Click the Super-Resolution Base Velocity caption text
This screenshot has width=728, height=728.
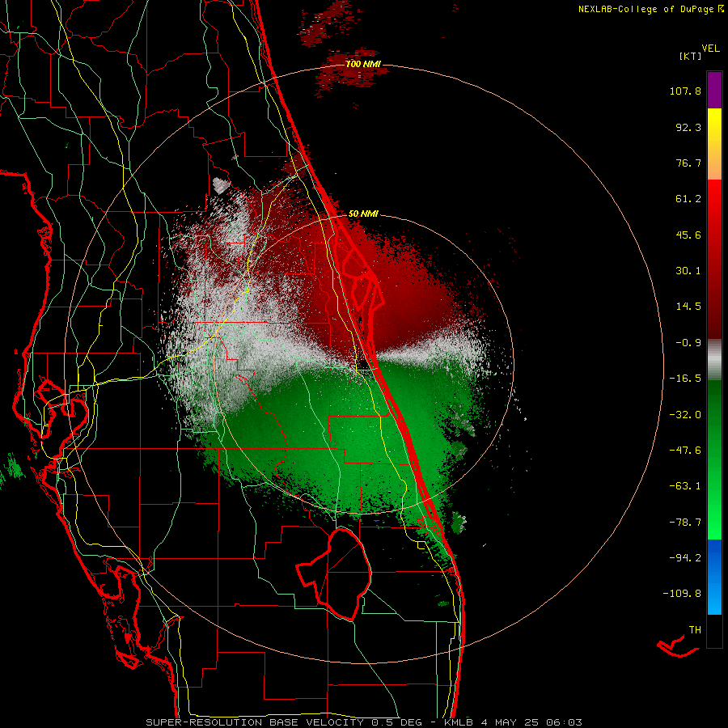coord(363,722)
